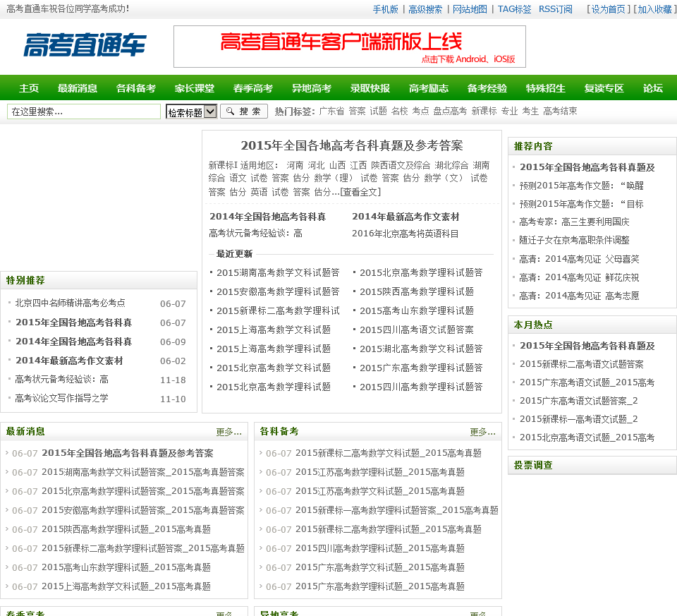Open the 最新消息 navigation tab

78,88
